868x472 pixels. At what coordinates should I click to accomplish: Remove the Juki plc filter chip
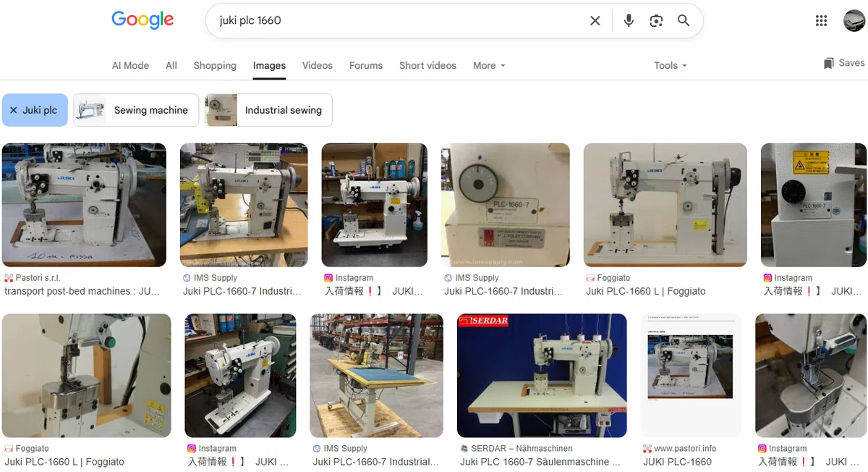click(x=35, y=110)
